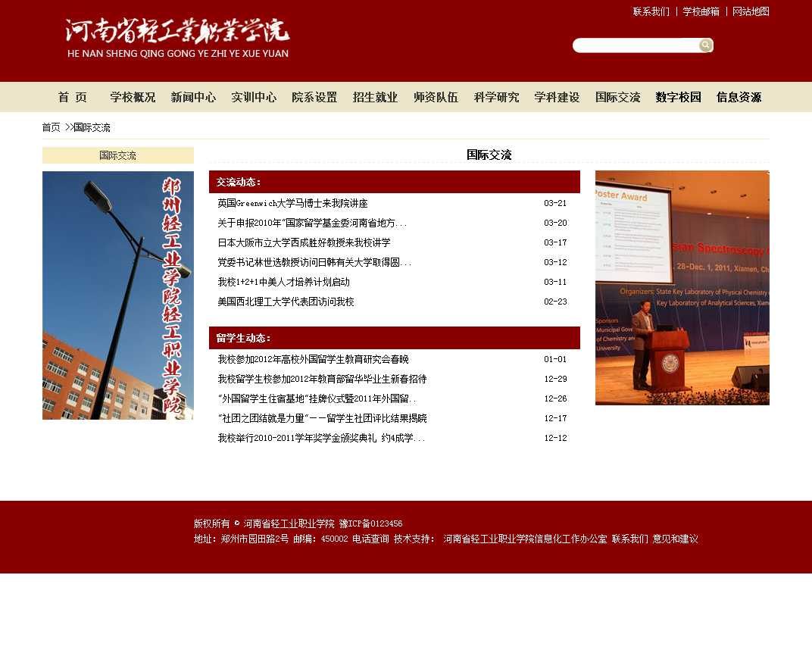Open 学校概况 navigation menu item
The image size is (812, 650).
(133, 97)
